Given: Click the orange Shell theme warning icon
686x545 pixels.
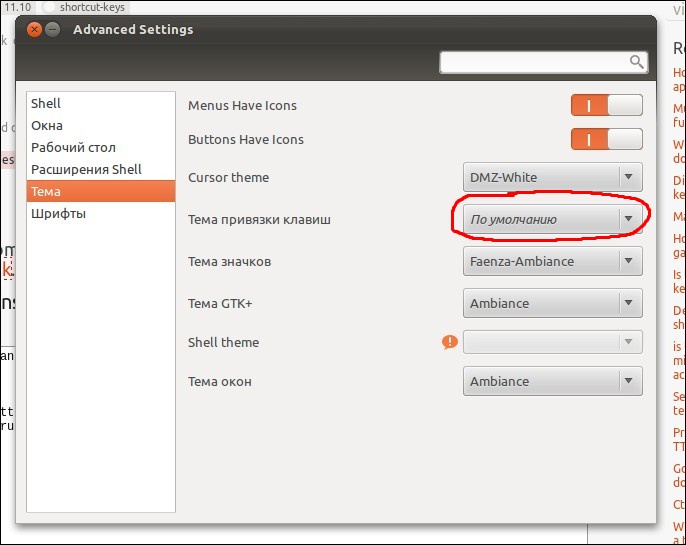Looking at the screenshot, I should [449, 342].
